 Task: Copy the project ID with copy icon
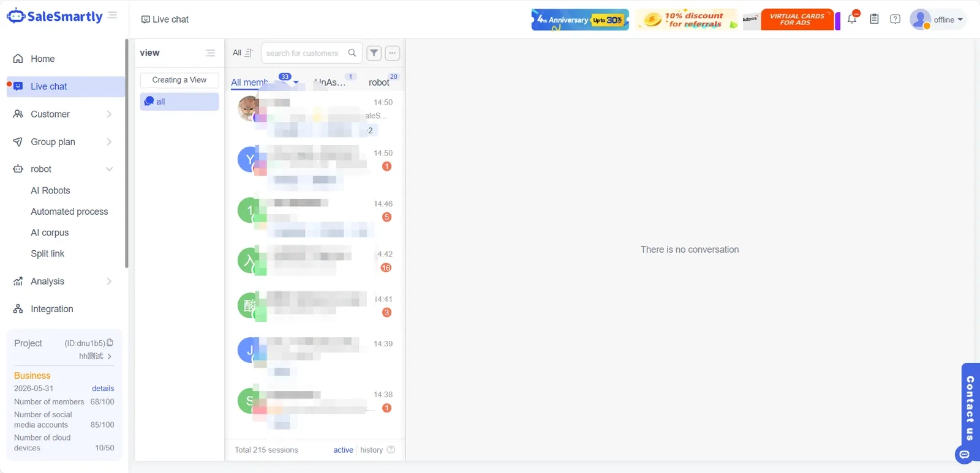point(110,343)
